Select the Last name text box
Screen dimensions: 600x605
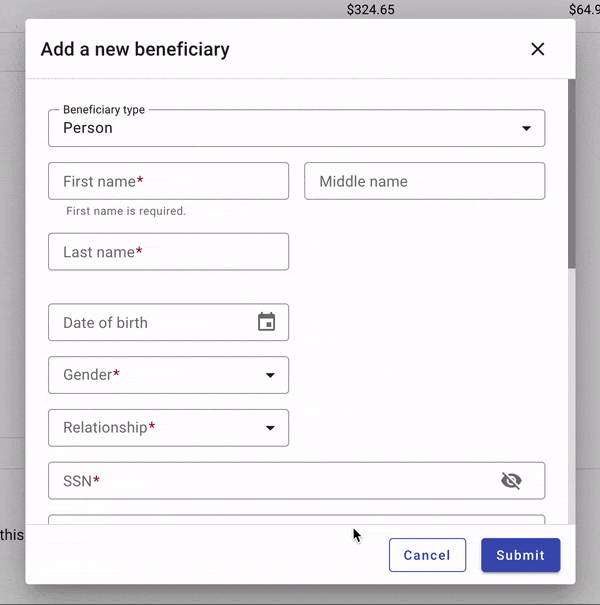168,252
